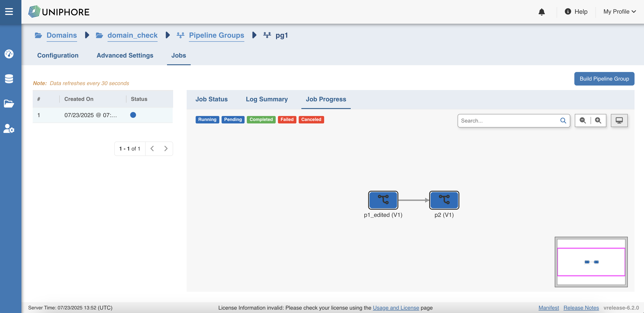Click the pg1 pipeline group icon
Image resolution: width=644 pixels, height=313 pixels.
pos(267,35)
